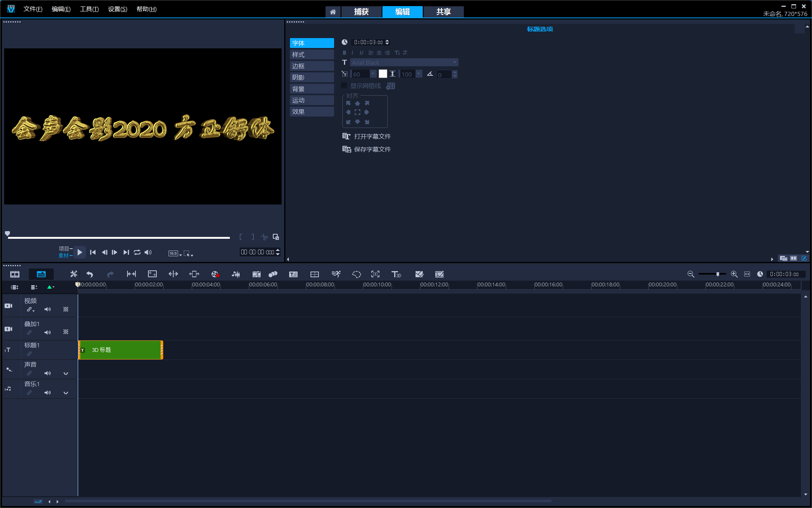This screenshot has width=812, height=508.
Task: Open the aspect ratio 16:9 dropdown
Action: point(175,254)
